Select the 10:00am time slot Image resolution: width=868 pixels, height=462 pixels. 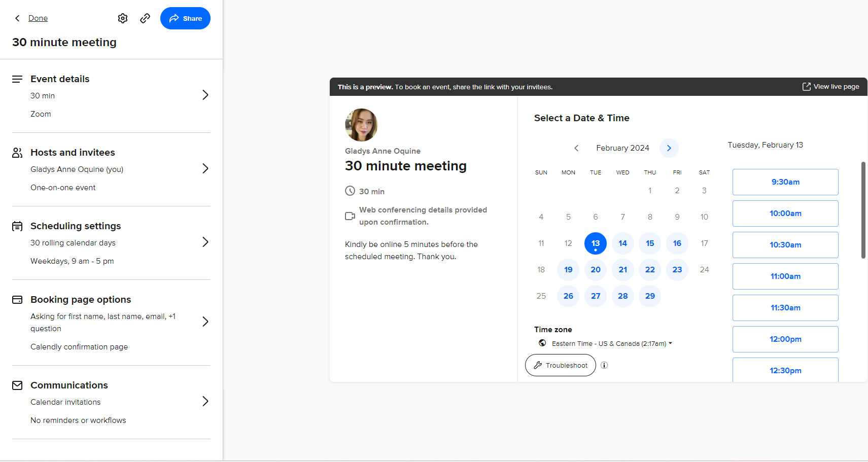pos(785,214)
